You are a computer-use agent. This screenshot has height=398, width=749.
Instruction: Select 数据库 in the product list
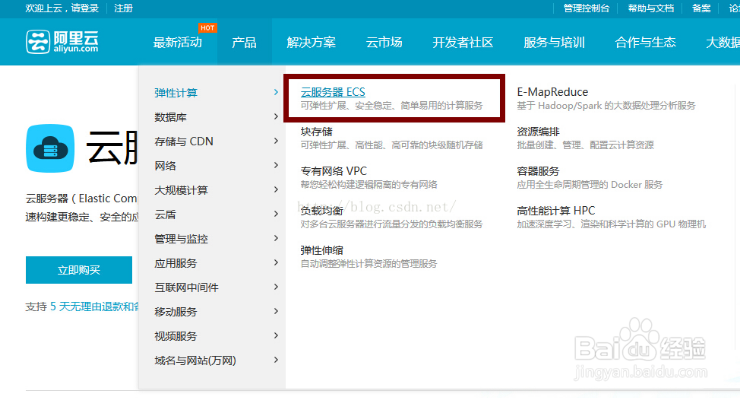tap(170, 117)
